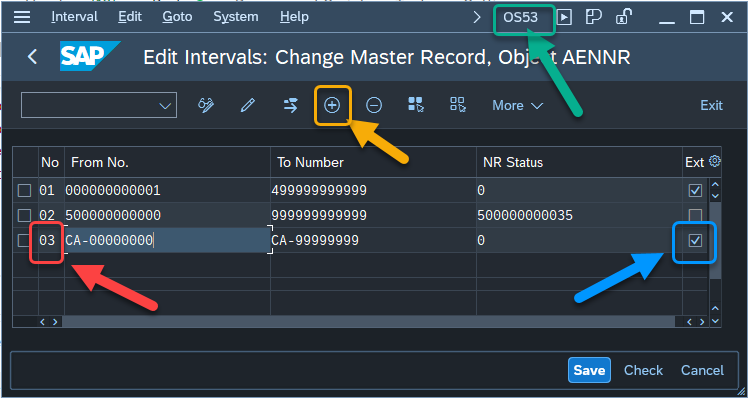Screen dimensions: 748x398
Task: Click the select all rows icon
Action: click(x=416, y=105)
